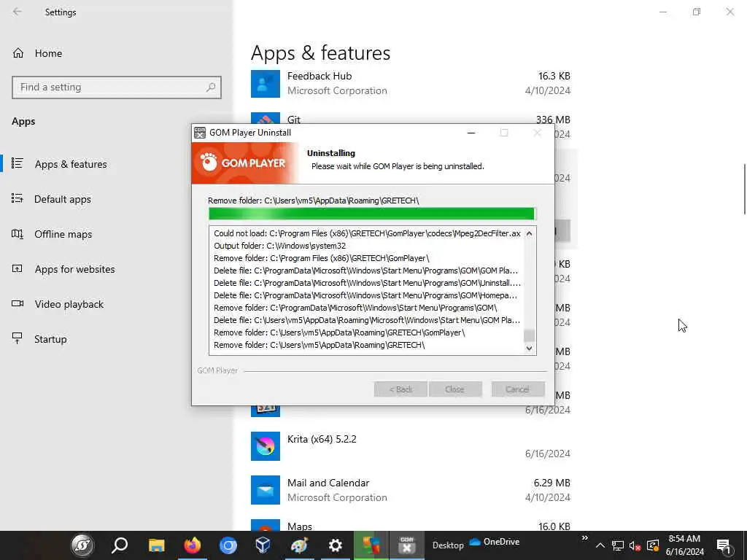
Task: Click the Close button in uninstaller
Action: point(455,389)
